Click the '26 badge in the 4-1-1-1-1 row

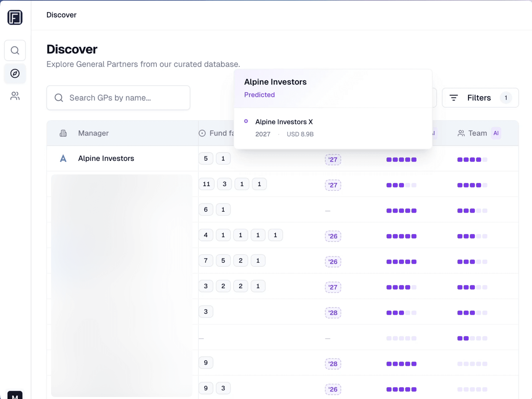pyautogui.click(x=333, y=236)
